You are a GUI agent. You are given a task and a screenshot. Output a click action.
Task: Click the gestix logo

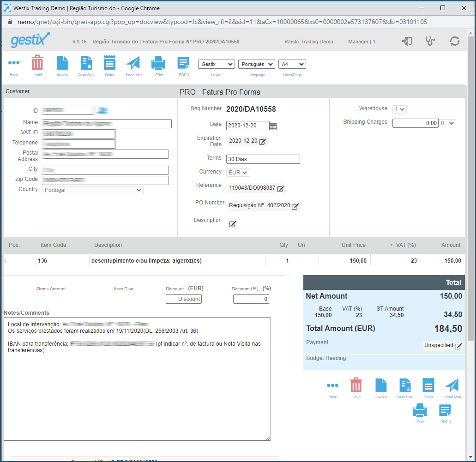coord(30,40)
